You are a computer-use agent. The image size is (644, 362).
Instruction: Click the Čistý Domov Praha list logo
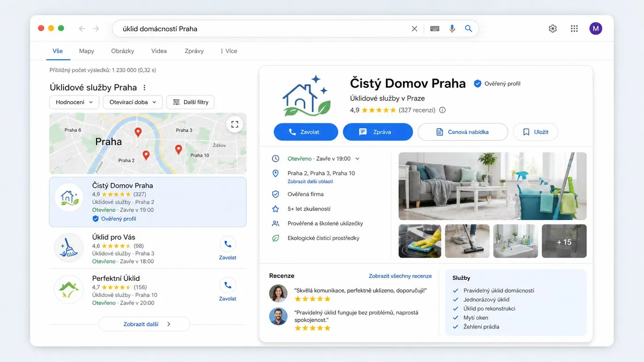69,198
